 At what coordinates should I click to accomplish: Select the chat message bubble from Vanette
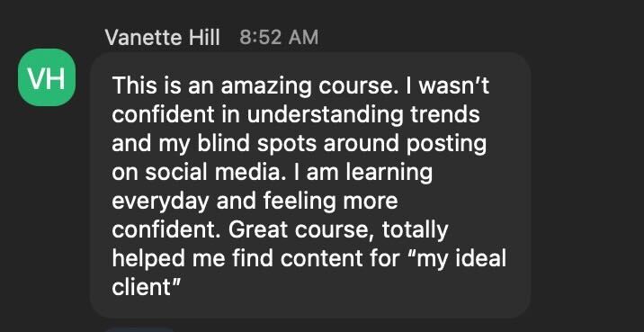[310, 184]
